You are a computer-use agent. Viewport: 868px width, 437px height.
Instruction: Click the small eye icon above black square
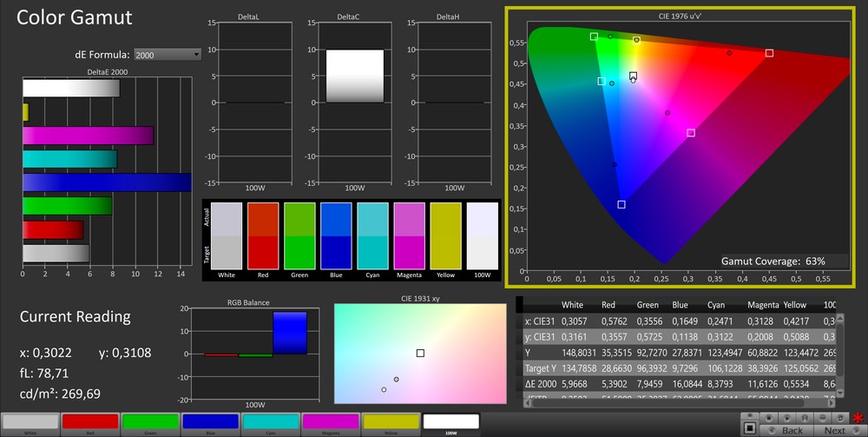[x=750, y=415]
